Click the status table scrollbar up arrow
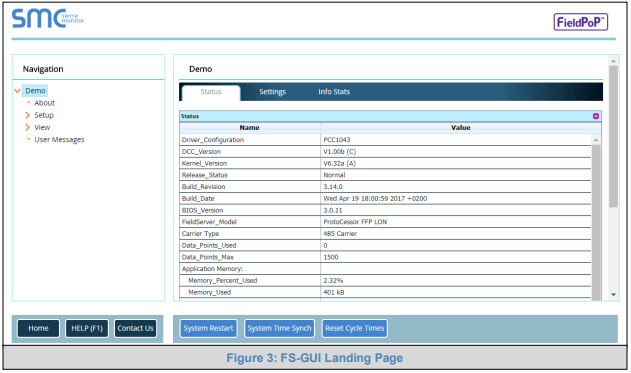The width and height of the screenshot is (631, 373). (596, 140)
